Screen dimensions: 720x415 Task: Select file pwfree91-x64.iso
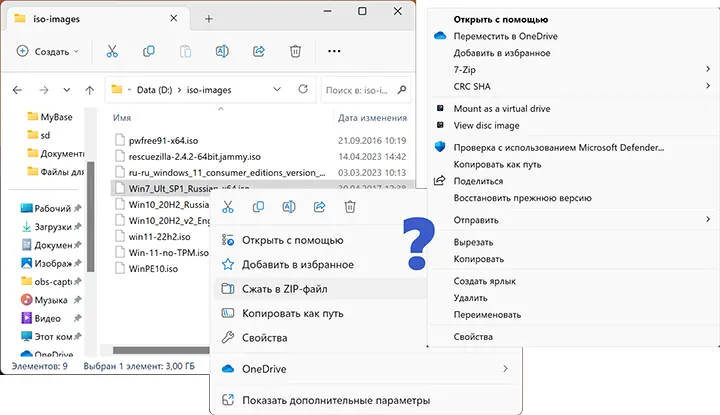[x=163, y=140]
